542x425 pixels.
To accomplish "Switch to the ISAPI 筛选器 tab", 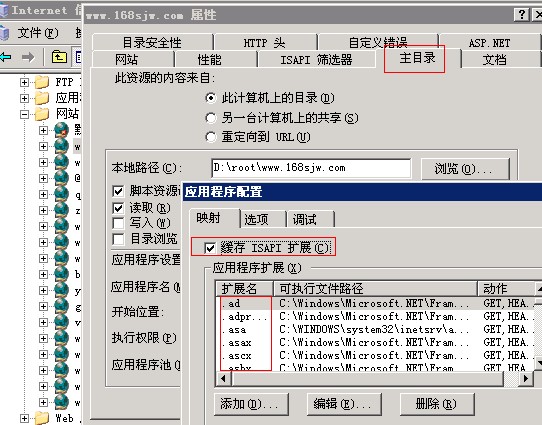I will [x=316, y=59].
